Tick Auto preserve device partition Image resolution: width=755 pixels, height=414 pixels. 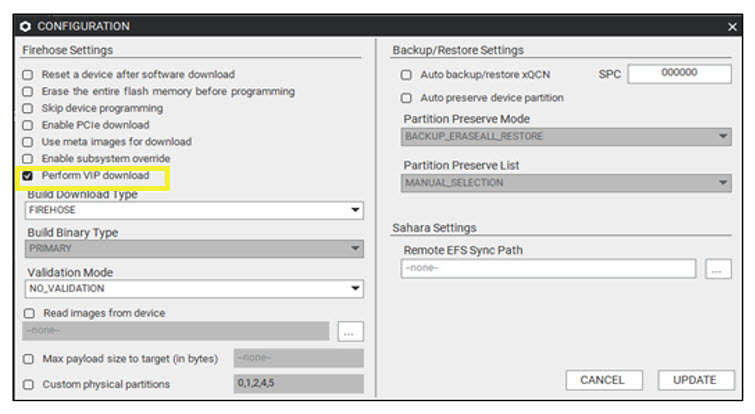click(x=406, y=98)
